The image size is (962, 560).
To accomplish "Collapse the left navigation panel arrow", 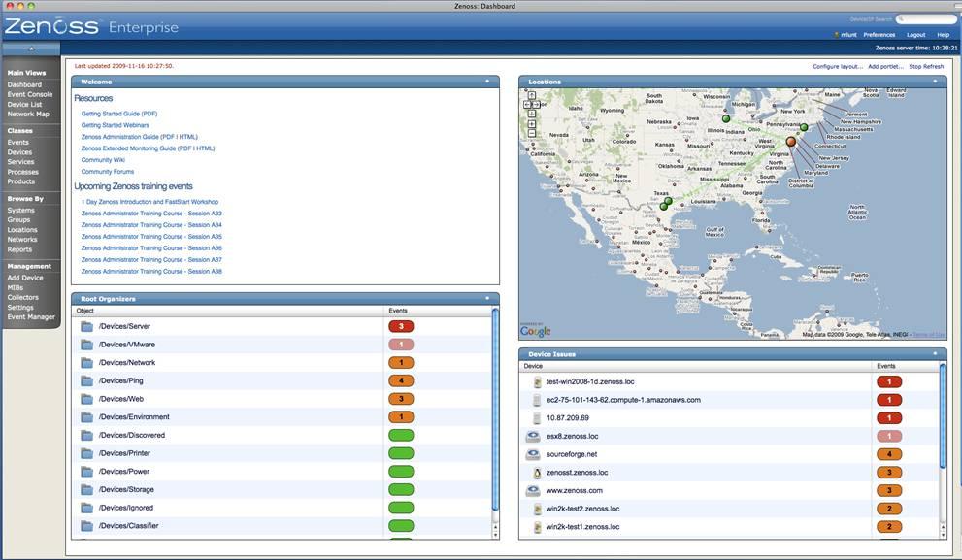I will pos(31,49).
